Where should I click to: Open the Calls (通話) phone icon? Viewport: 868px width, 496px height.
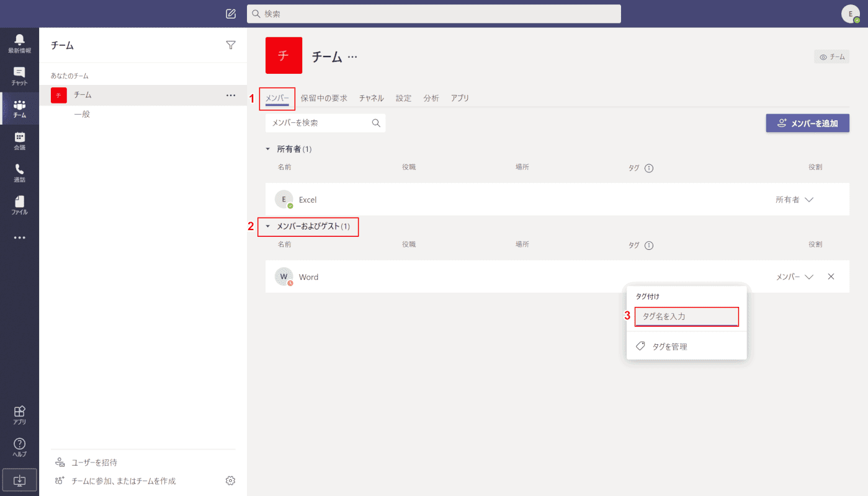coord(19,173)
